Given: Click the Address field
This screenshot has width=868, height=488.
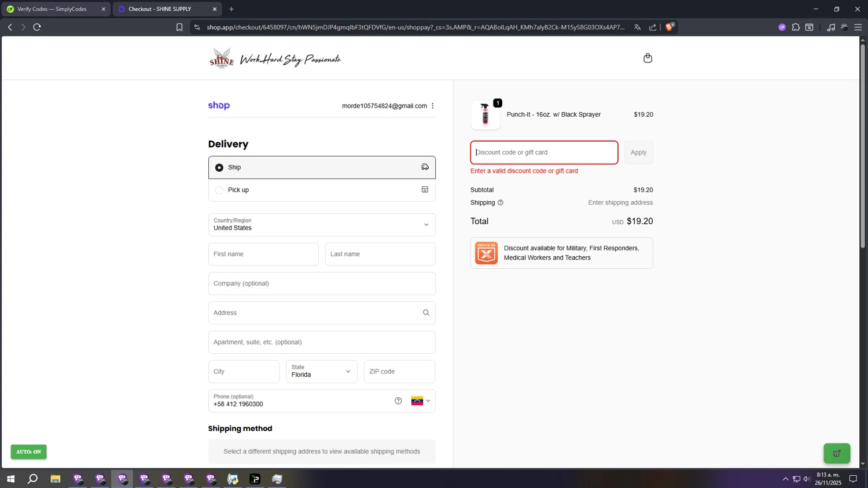Looking at the screenshot, I should [x=322, y=313].
